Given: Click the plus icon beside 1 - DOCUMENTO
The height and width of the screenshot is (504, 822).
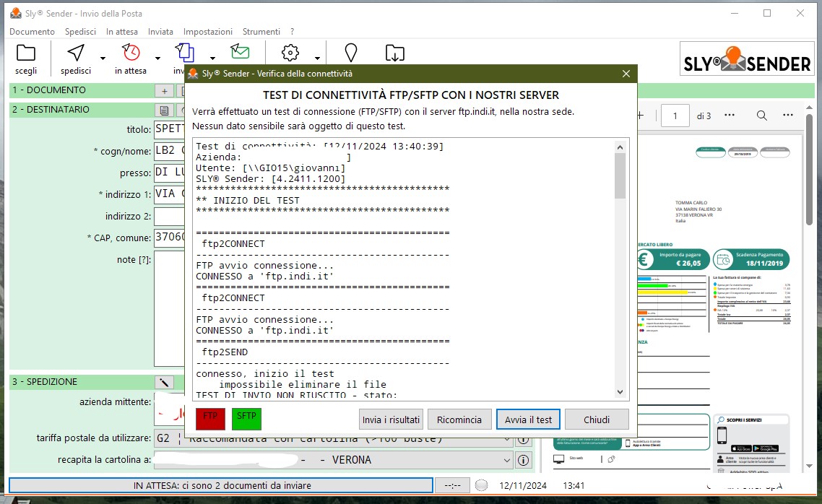Looking at the screenshot, I should (x=164, y=91).
